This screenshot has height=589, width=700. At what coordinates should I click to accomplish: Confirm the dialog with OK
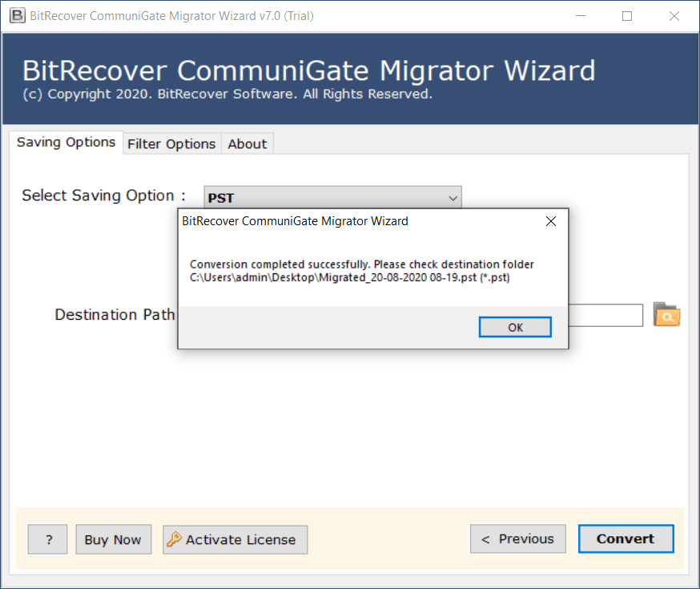[x=515, y=327]
